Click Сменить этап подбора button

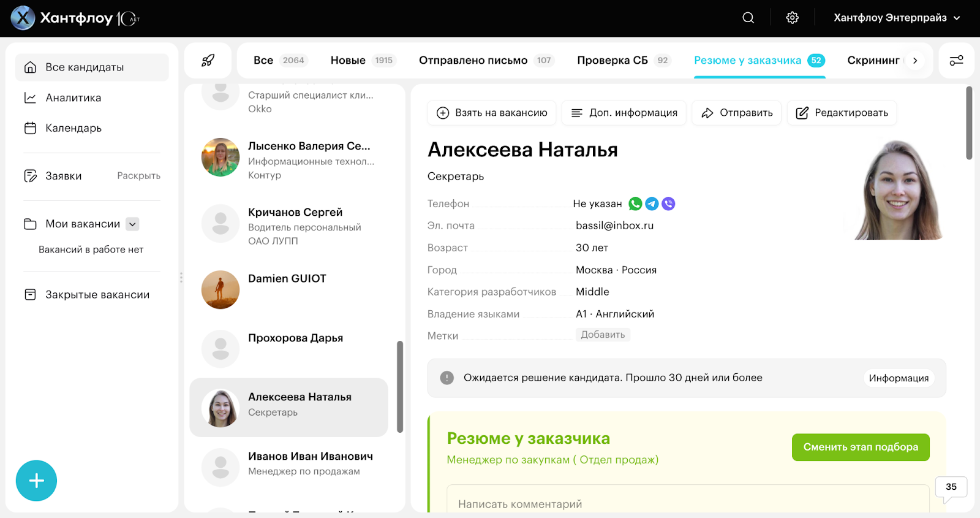tap(861, 448)
